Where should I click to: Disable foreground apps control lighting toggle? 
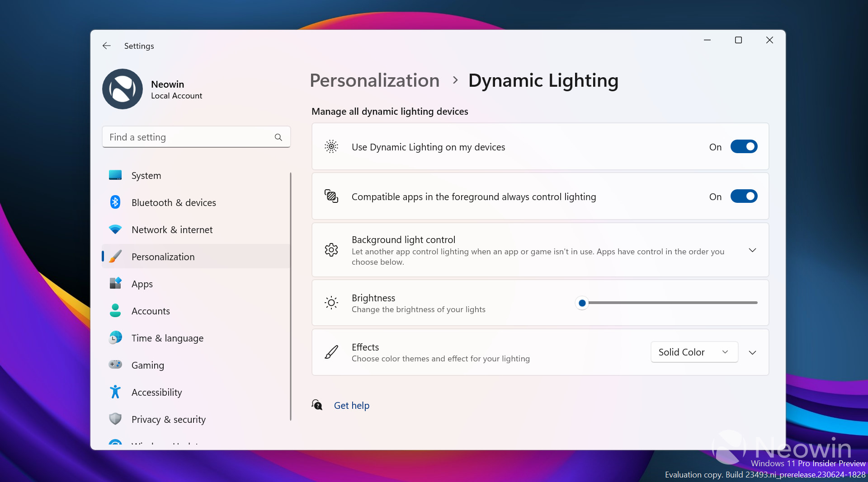pyautogui.click(x=744, y=197)
